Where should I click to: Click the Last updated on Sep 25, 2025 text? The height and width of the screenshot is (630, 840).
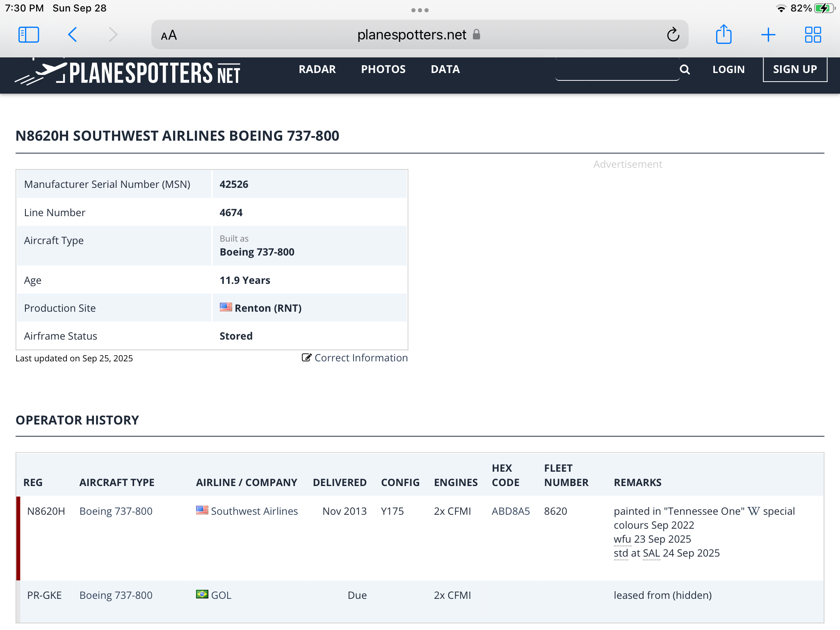(74, 358)
